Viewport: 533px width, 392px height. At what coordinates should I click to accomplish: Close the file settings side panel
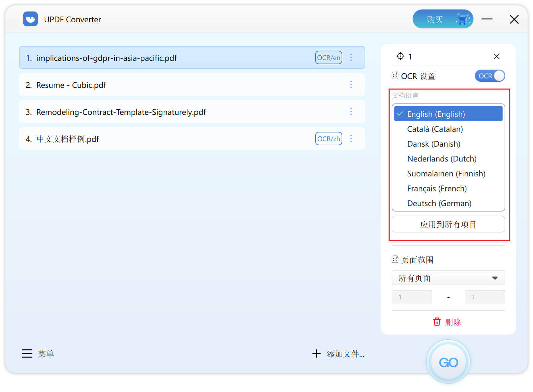pyautogui.click(x=496, y=56)
